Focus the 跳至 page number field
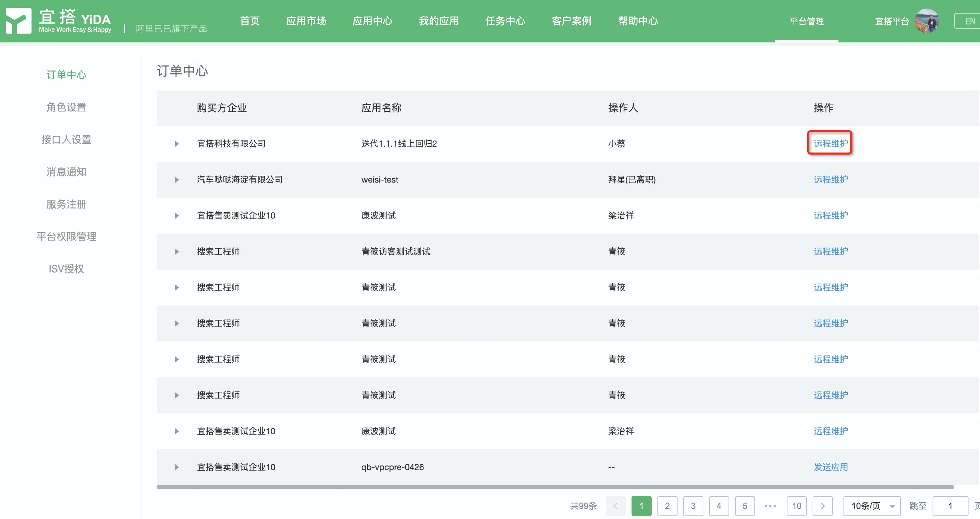 coord(950,506)
